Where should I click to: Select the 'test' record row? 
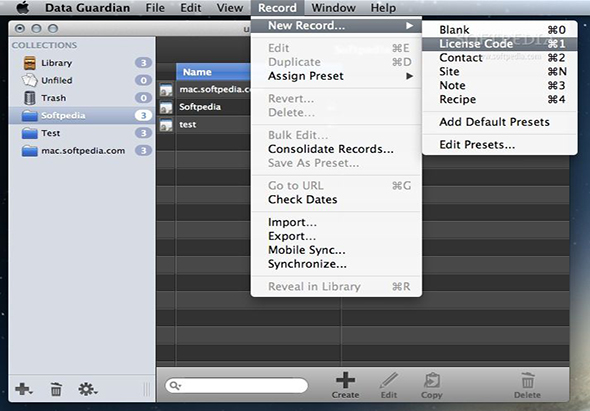point(204,125)
